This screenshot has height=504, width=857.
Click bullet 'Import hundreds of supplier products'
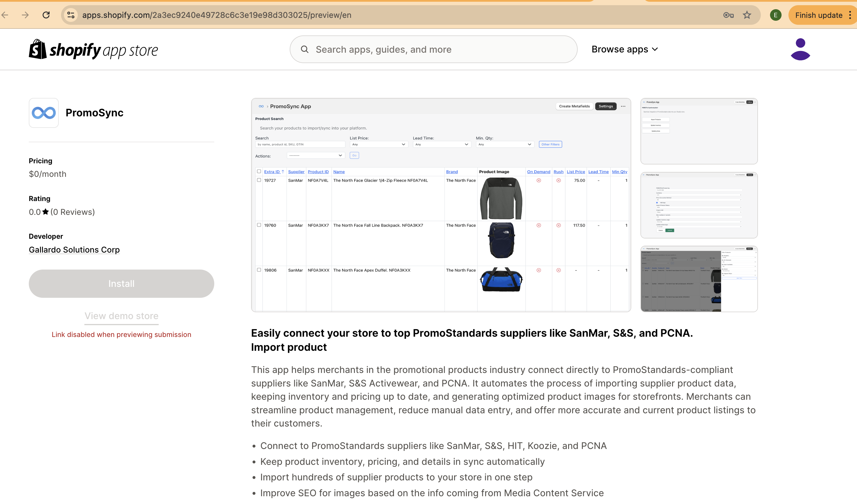click(397, 478)
